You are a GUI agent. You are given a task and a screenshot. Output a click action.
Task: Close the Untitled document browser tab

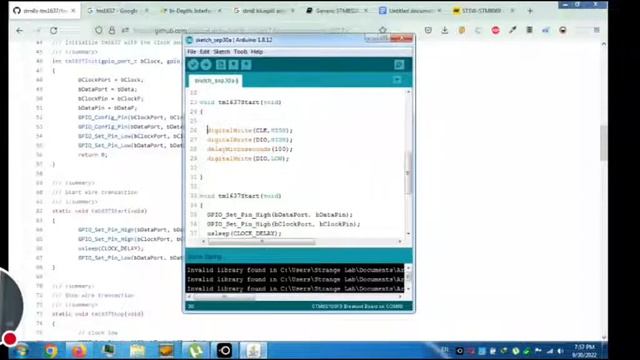439,11
